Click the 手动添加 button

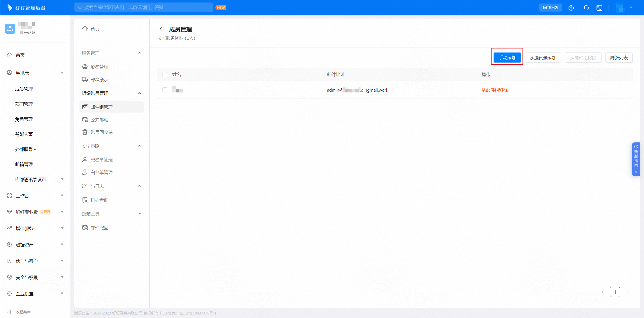pos(507,58)
